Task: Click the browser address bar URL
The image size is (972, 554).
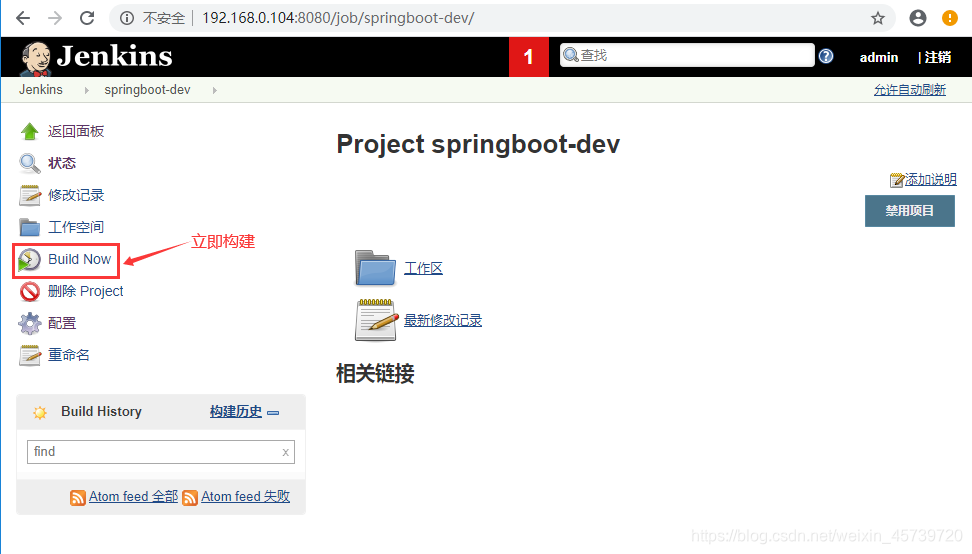Action: [x=338, y=18]
